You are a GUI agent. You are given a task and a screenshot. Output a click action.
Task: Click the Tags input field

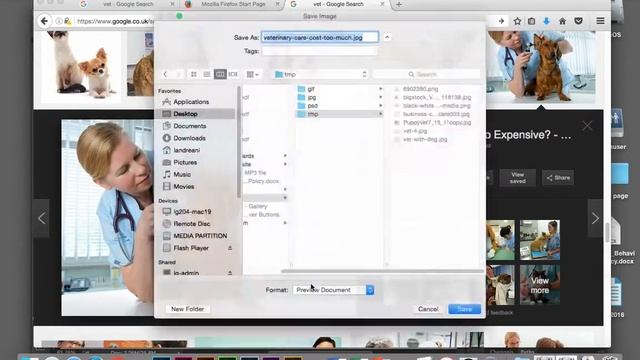pyautogui.click(x=320, y=51)
